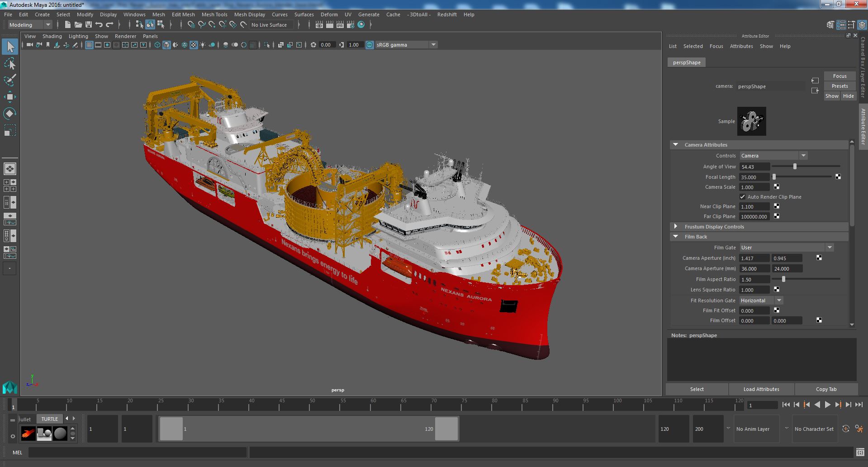Create a new scene
This screenshot has width=868, height=467.
click(x=68, y=25)
